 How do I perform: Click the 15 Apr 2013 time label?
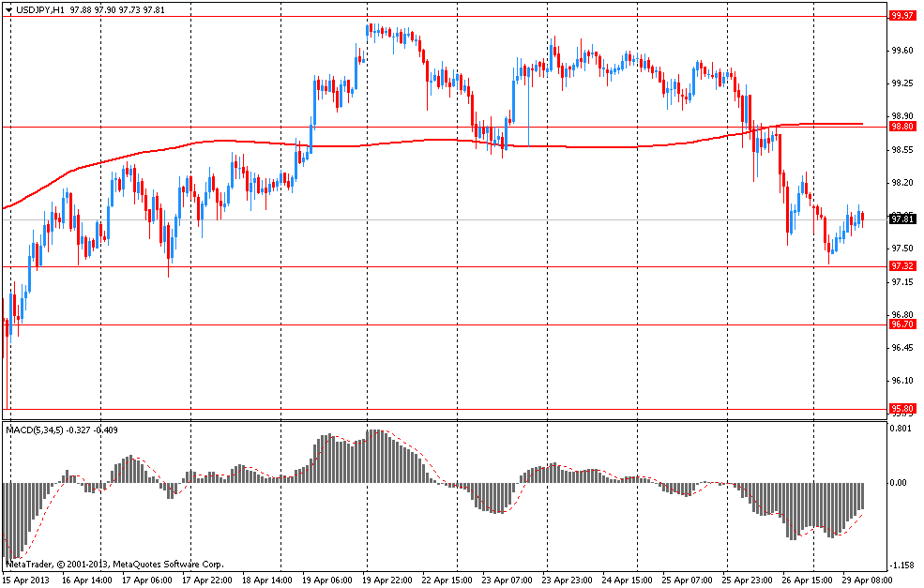click(x=25, y=580)
